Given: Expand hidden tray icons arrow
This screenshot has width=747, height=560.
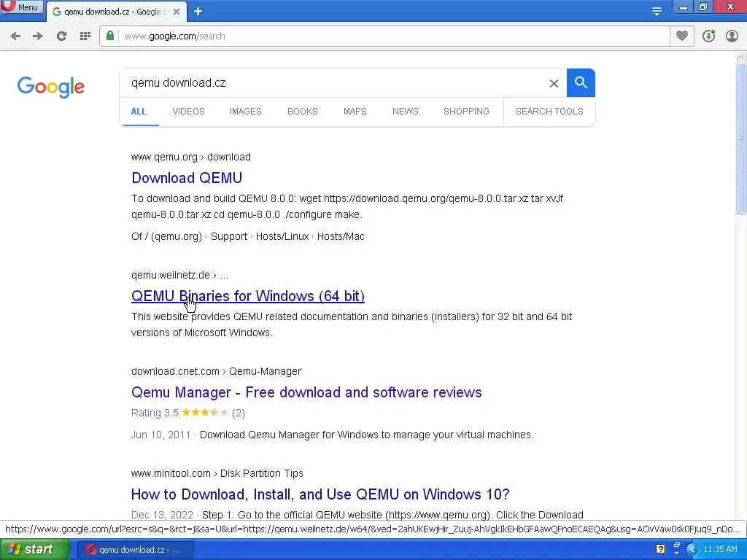Looking at the screenshot, I should coord(692,549).
